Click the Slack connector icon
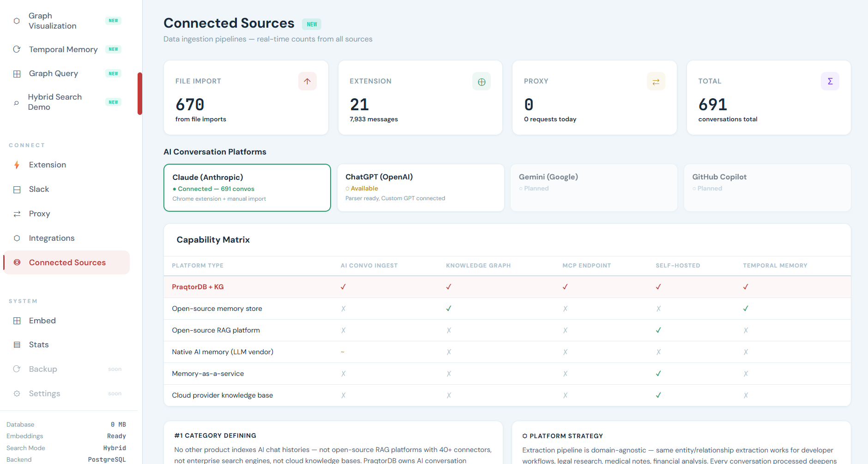868x464 pixels. [x=17, y=189]
